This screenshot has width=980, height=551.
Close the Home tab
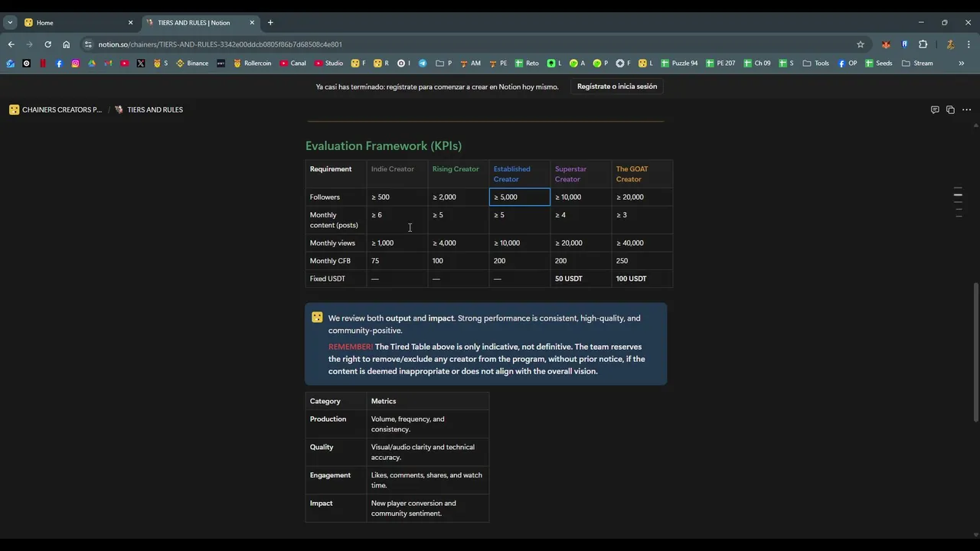(x=130, y=22)
